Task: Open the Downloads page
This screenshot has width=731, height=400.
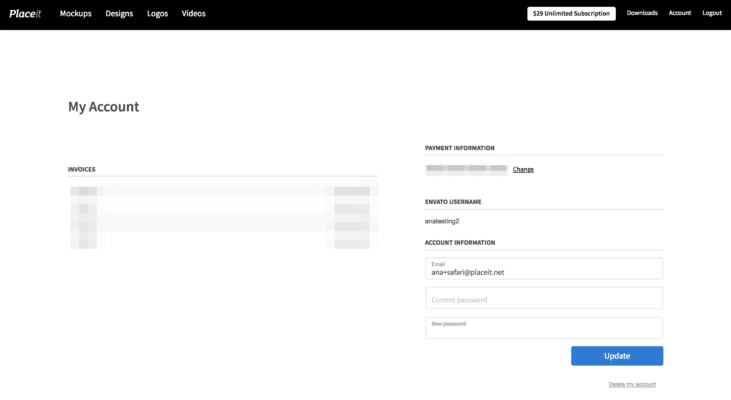Action: coord(642,14)
